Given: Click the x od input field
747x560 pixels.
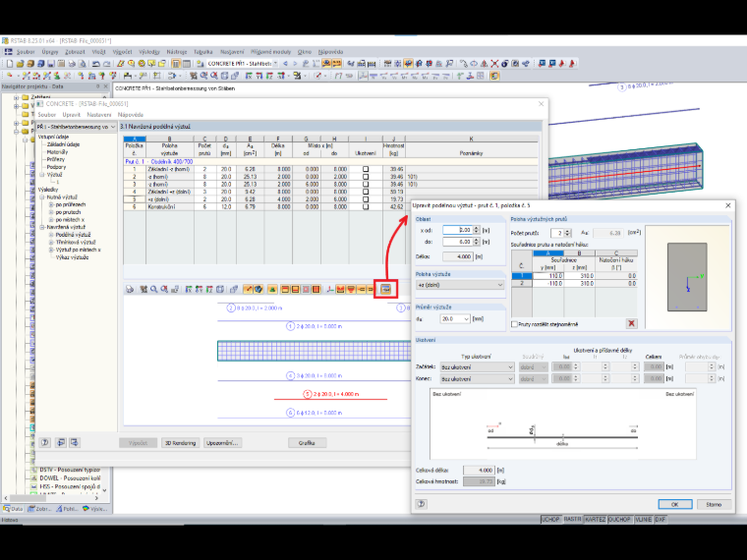Looking at the screenshot, I should [457, 230].
